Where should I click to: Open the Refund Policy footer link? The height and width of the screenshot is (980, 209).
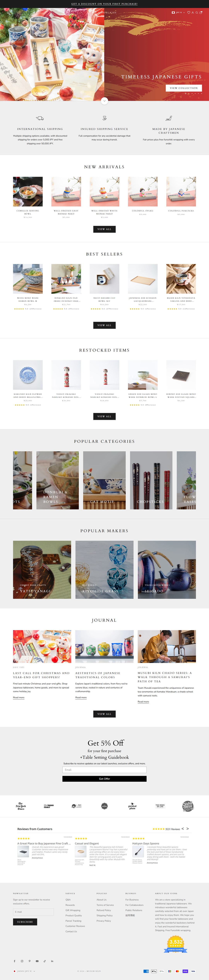[x=104, y=910]
